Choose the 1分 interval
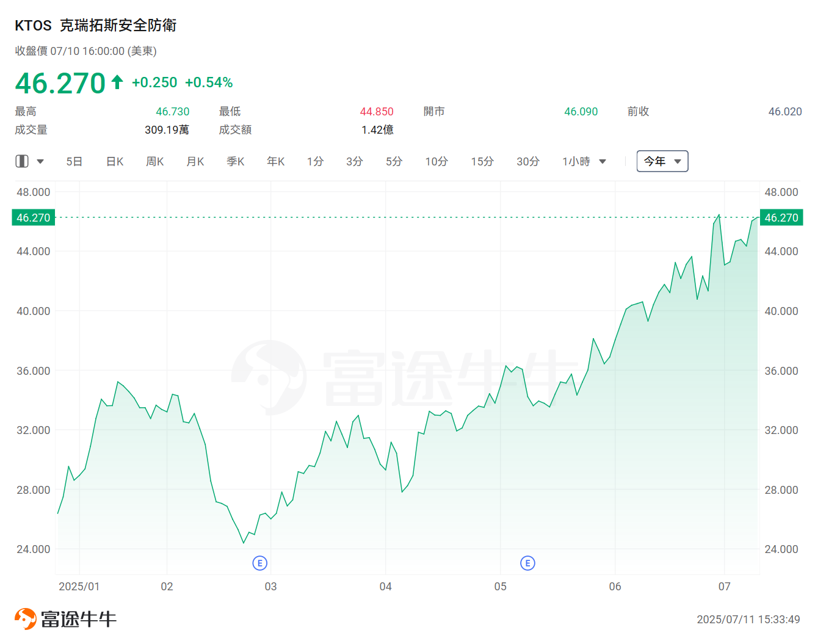The height and width of the screenshot is (644, 815). pos(315,162)
